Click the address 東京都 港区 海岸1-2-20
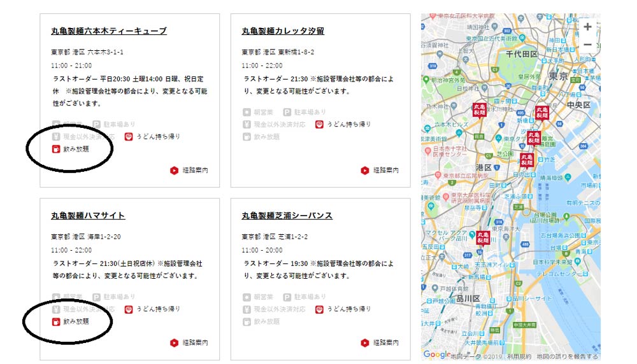The width and height of the screenshot is (637, 364). [86, 237]
